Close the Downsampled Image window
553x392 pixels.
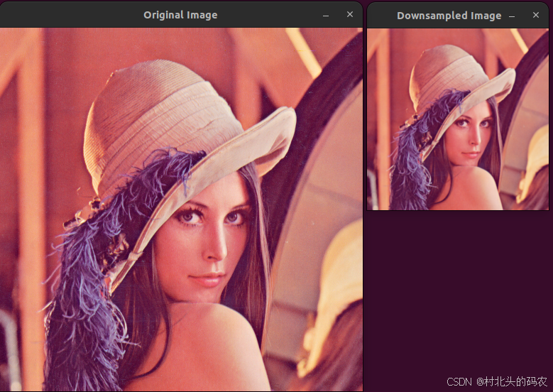click(536, 15)
